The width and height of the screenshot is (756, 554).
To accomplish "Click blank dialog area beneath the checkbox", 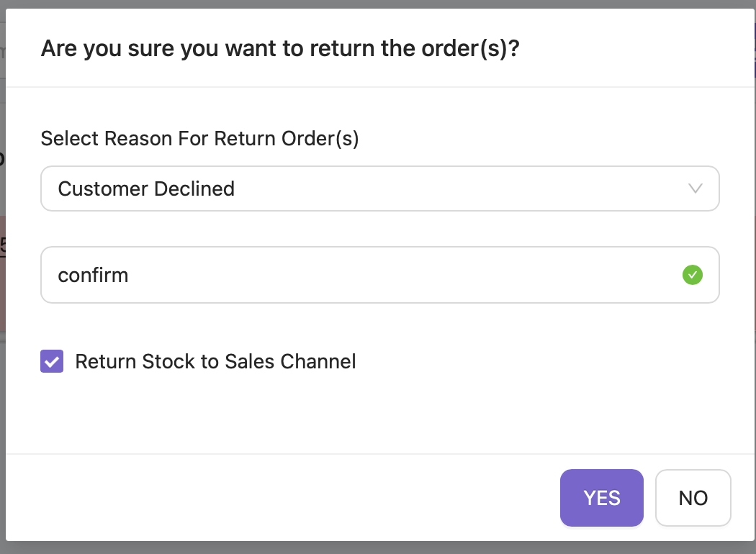I will click(380, 414).
